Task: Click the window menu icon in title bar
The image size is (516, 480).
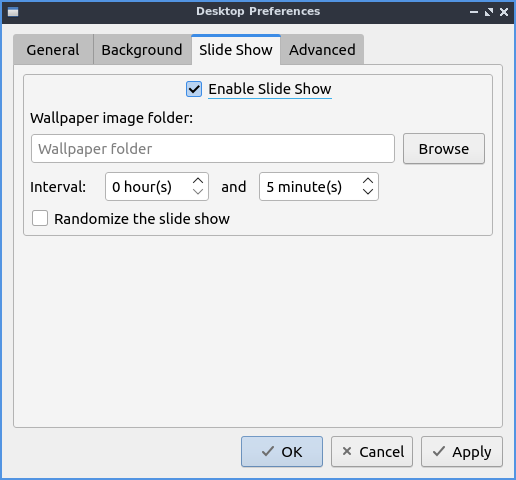Action: pyautogui.click(x=13, y=12)
